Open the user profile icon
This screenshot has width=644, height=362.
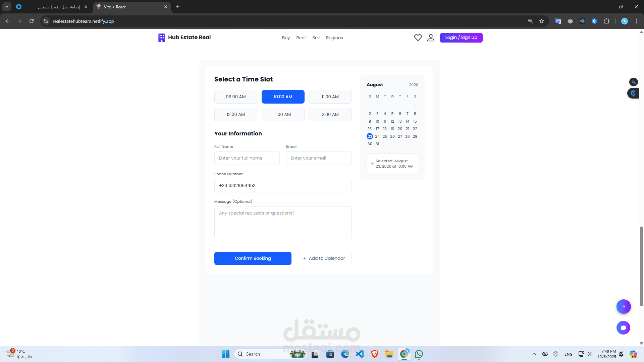431,38
